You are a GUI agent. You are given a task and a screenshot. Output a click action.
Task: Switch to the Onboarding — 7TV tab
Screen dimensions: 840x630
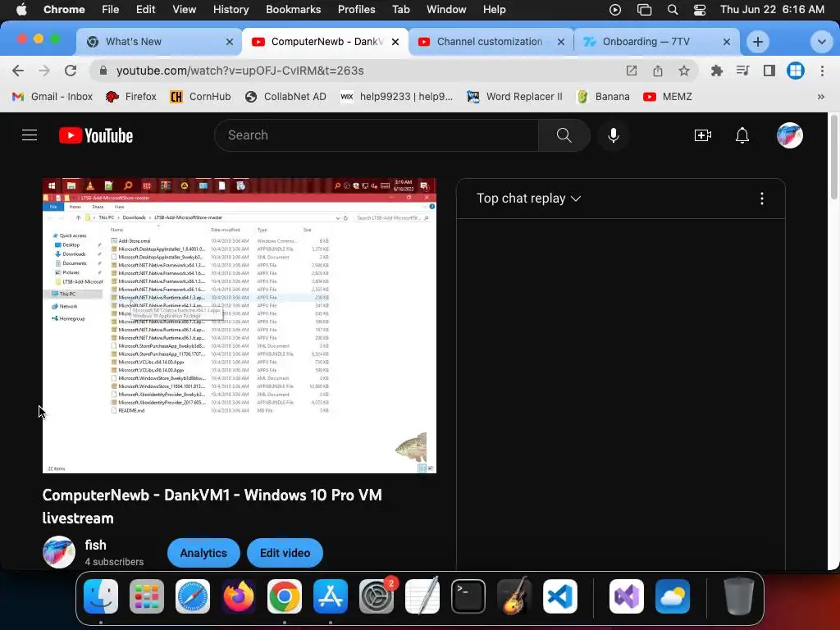[x=657, y=42]
